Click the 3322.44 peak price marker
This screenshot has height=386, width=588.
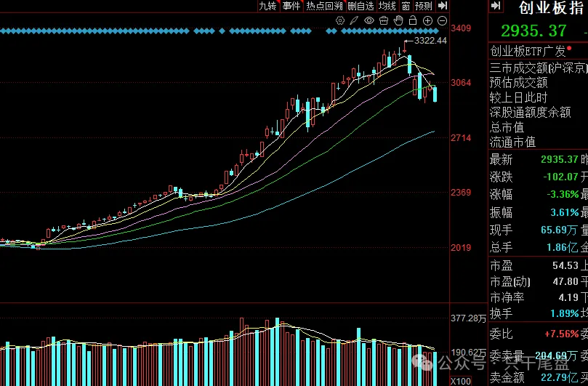(430, 41)
